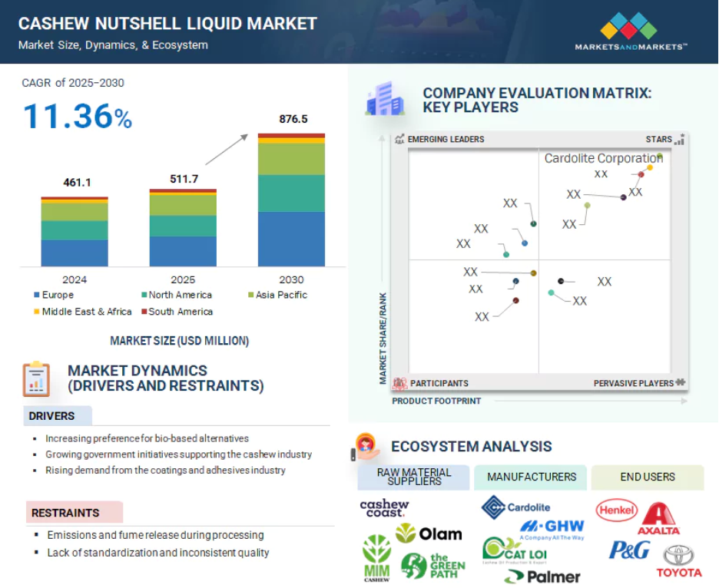Click the 'Cardolite Corporation' matrix label
Image resolution: width=719 pixels, height=588 pixels.
[604, 158]
